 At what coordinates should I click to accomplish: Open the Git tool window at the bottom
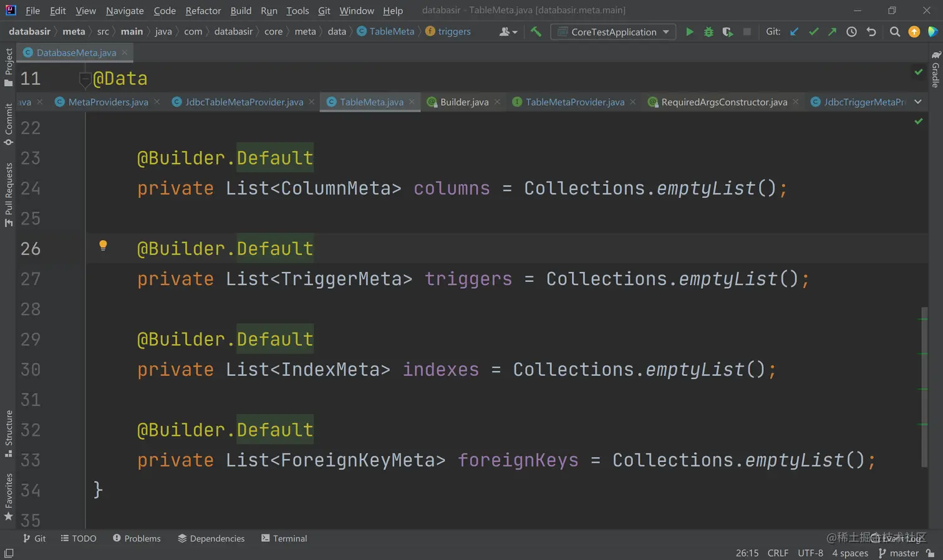(34, 538)
